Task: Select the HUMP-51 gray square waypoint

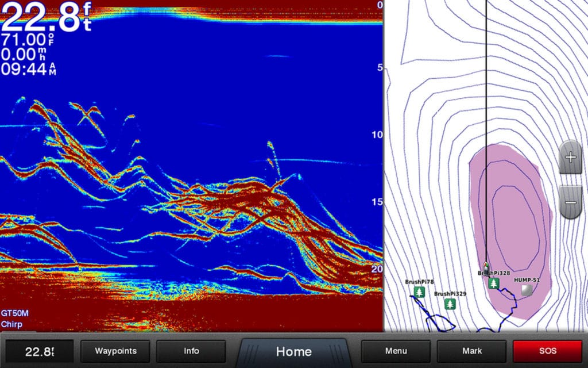Action: click(x=527, y=290)
